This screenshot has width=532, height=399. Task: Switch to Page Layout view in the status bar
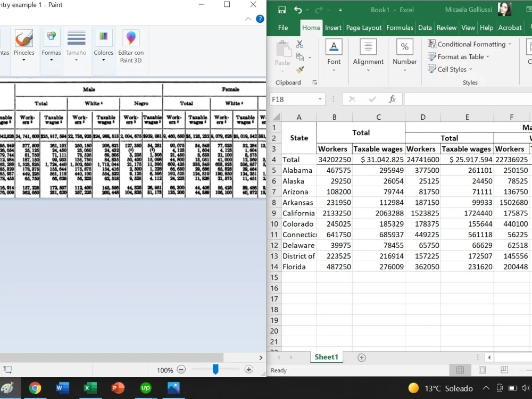pos(482,370)
